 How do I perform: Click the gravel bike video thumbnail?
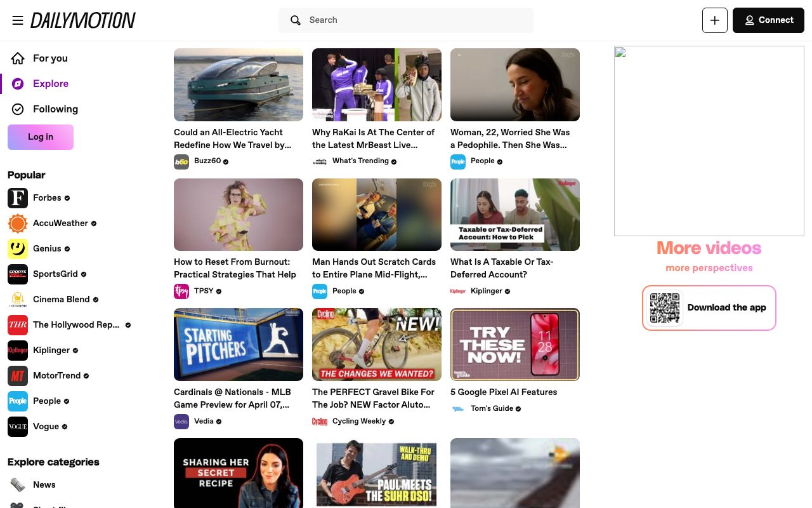click(x=377, y=345)
